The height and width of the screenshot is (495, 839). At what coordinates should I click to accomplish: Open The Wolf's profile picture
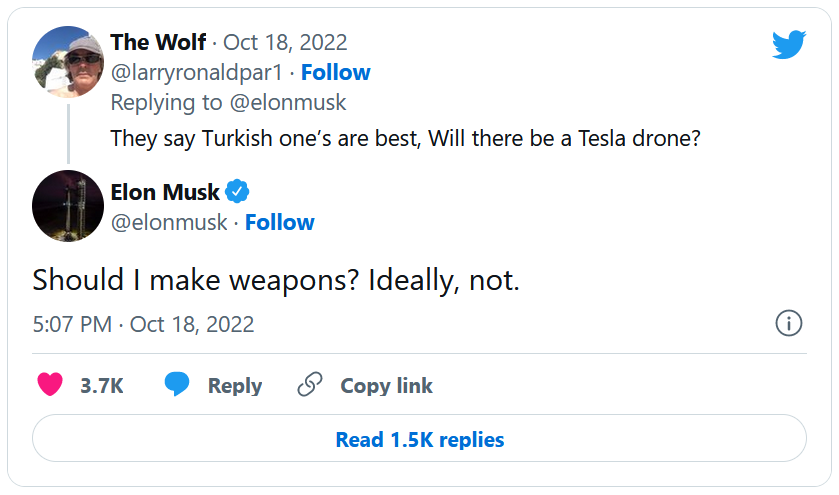(x=68, y=62)
